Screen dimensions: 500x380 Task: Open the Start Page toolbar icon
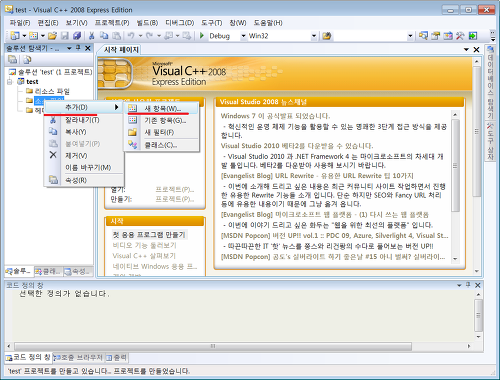(x=473, y=36)
